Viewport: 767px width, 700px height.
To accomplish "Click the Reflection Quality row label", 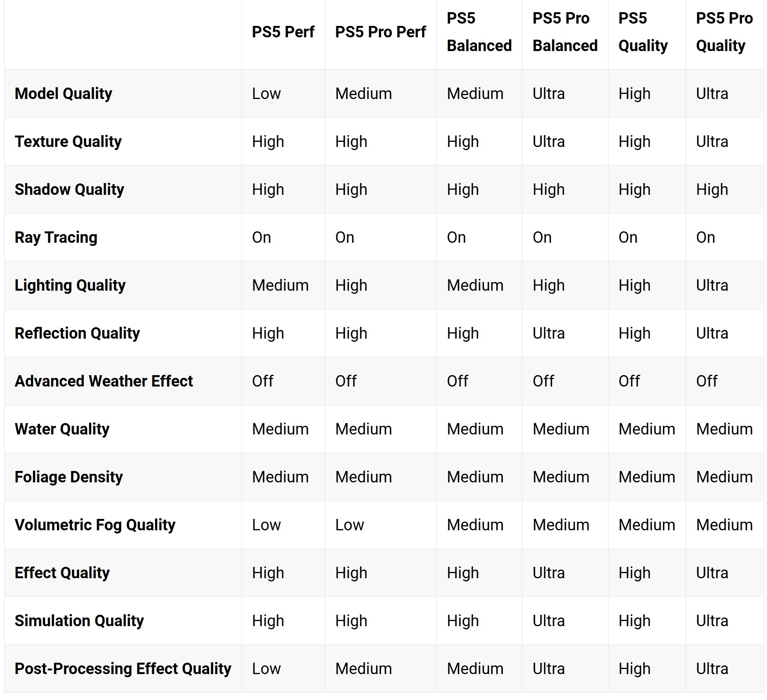I will (77, 333).
